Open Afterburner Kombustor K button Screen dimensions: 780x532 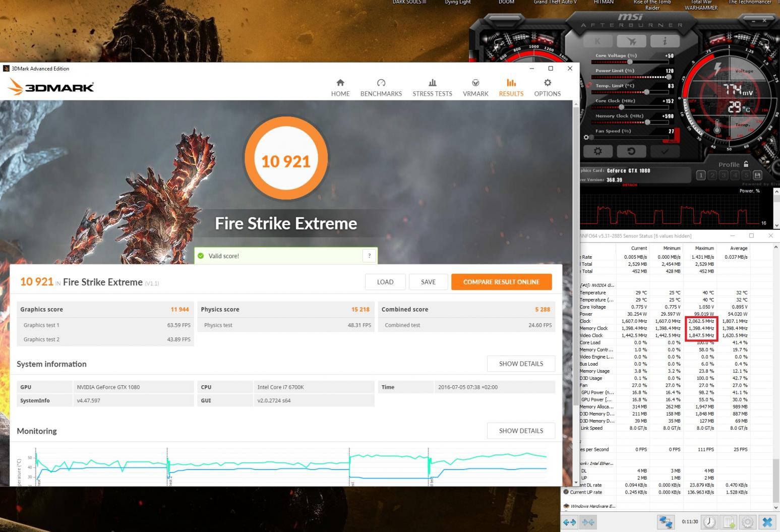[x=597, y=41]
